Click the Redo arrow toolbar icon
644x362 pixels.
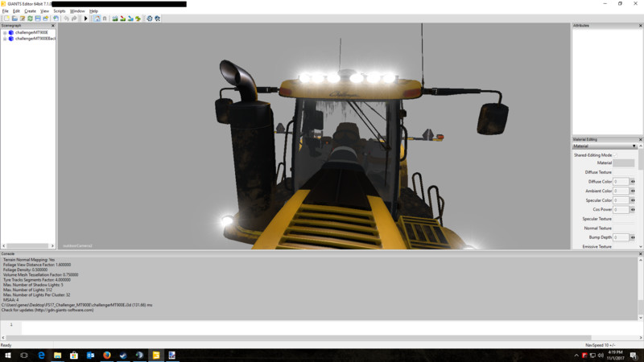point(75,19)
